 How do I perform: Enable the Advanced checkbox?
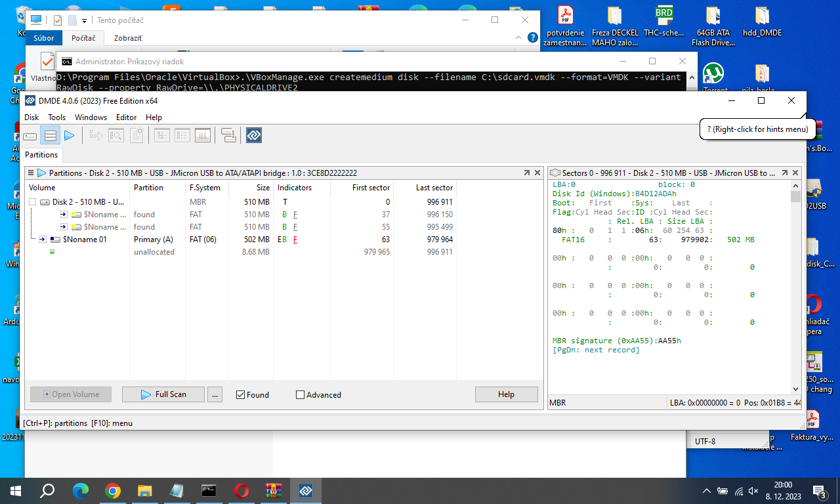pyautogui.click(x=300, y=394)
